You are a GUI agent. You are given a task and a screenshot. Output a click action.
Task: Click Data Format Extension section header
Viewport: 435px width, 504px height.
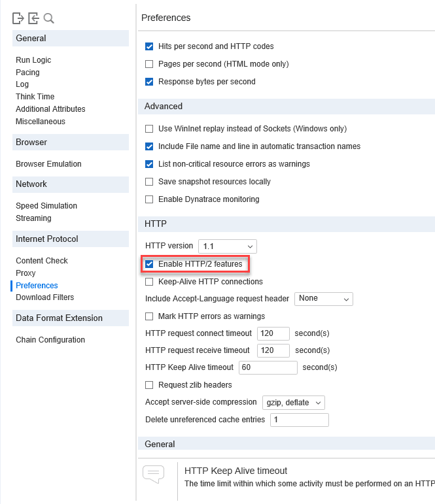click(x=71, y=318)
